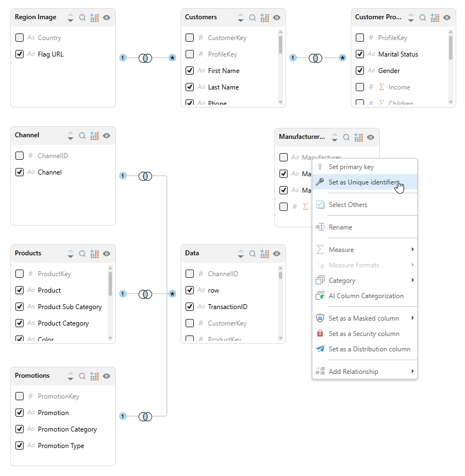465x476 pixels.
Task: Click AI Column Categorization option
Action: pos(366,296)
